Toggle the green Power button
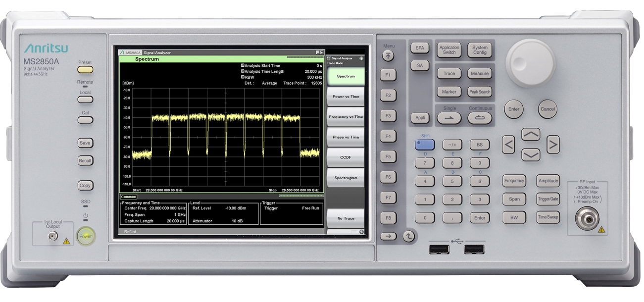Image resolution: width=644 pixels, height=302 pixels. coord(86,236)
